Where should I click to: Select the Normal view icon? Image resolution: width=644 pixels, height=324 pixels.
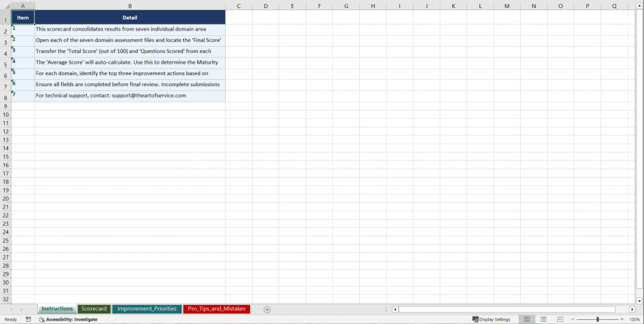pos(527,319)
